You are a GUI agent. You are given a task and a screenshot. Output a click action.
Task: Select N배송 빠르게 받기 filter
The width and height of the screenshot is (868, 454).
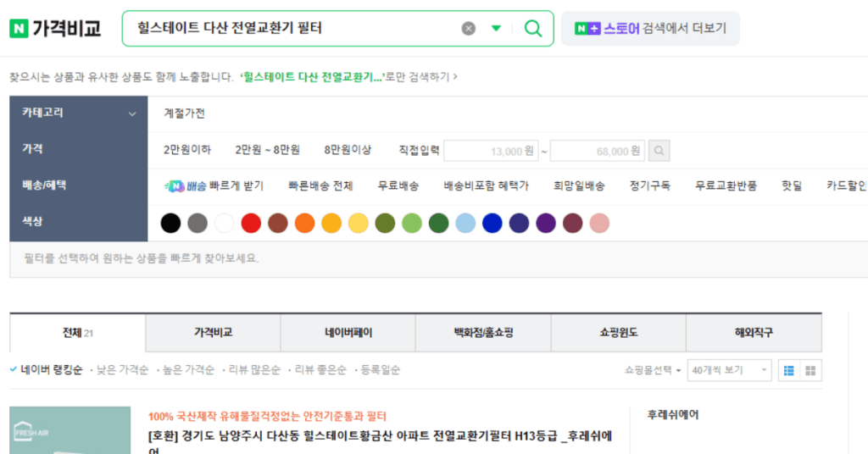click(214, 185)
